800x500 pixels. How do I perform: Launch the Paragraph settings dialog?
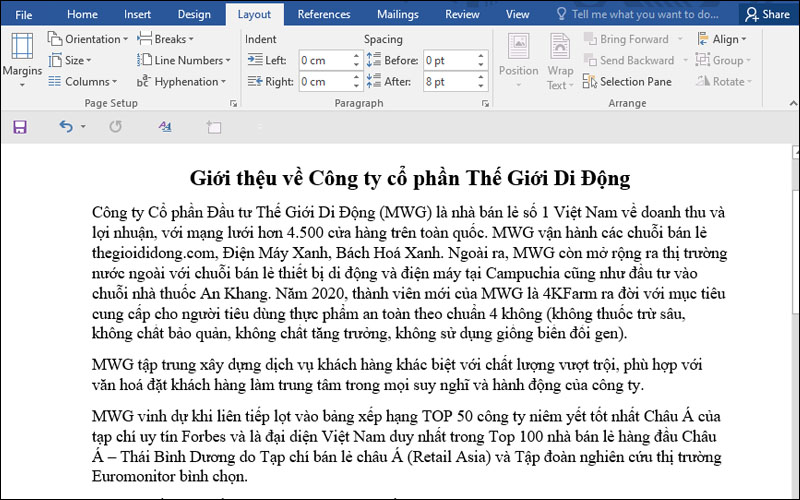point(485,104)
